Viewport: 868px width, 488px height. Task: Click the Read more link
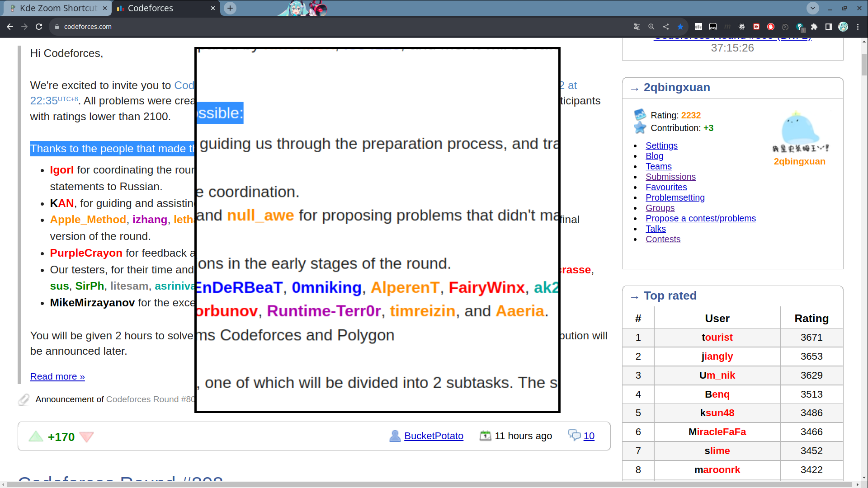(x=57, y=376)
